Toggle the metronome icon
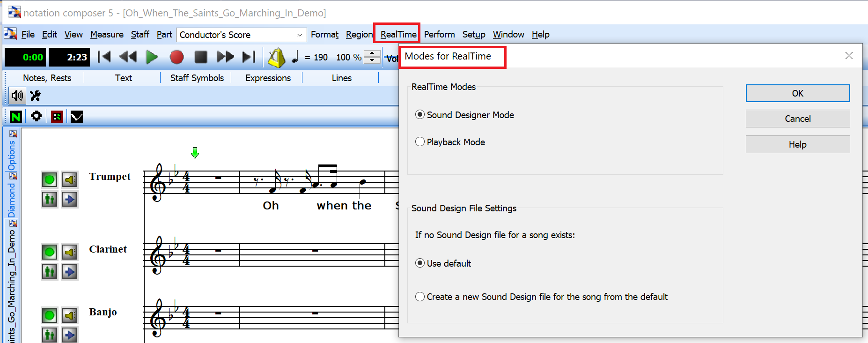868x343 pixels. point(276,58)
